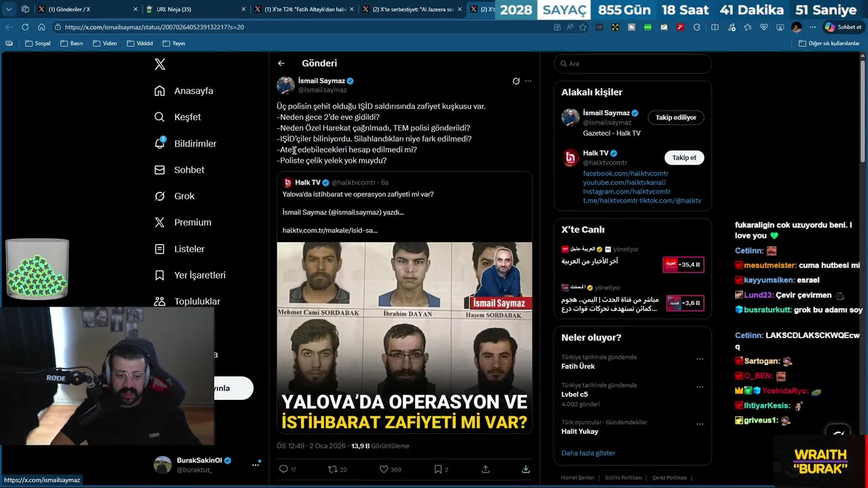The height and width of the screenshot is (488, 868).
Task: Open the Basın bookmarks folder
Action: tap(72, 43)
